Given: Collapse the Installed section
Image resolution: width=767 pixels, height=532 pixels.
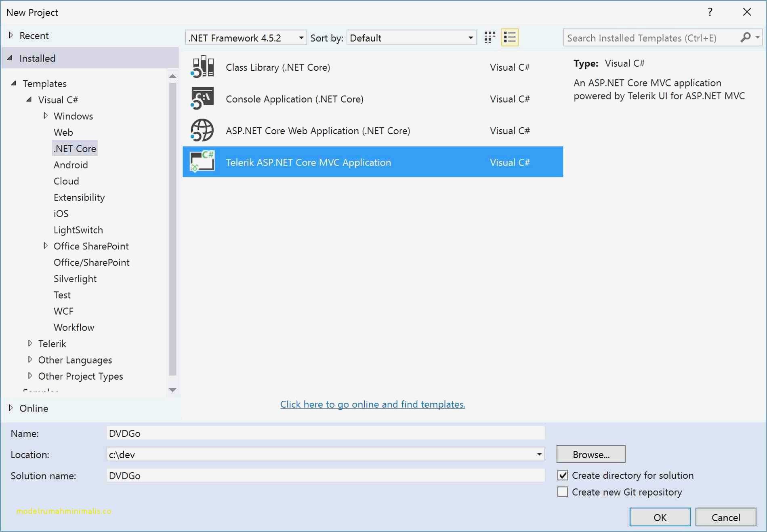Looking at the screenshot, I should click(10, 58).
